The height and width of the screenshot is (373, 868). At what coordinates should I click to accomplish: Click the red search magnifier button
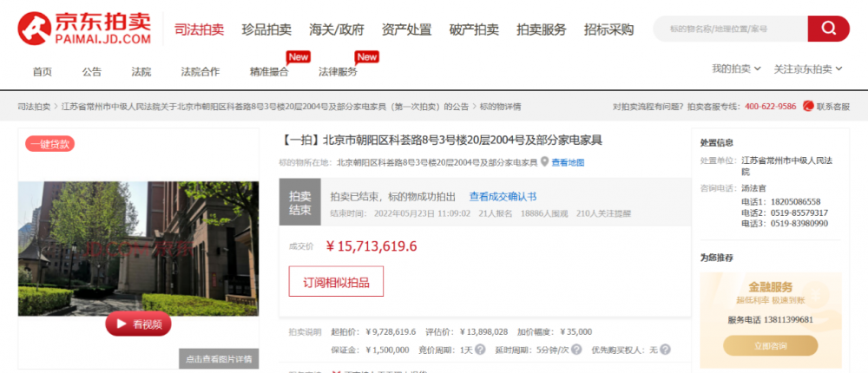click(828, 29)
